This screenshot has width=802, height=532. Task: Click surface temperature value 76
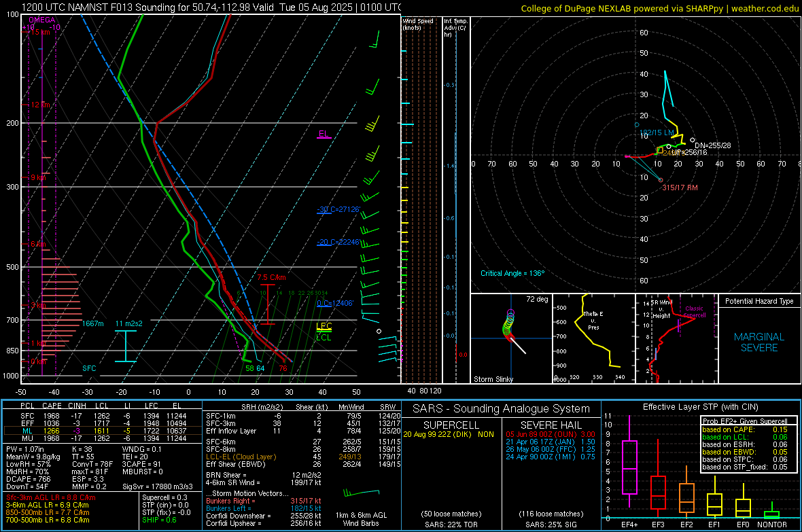[283, 368]
